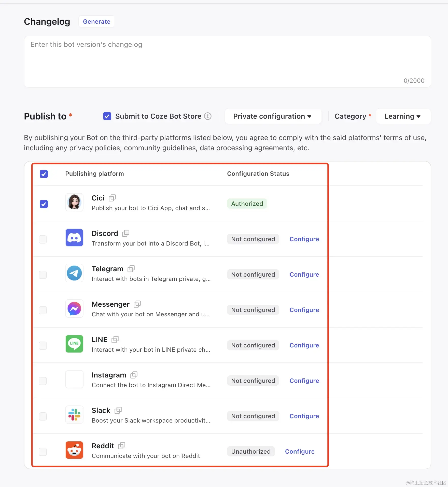The width and height of the screenshot is (448, 487).
Task: Open the link icon next to Slack
Action: point(118,410)
